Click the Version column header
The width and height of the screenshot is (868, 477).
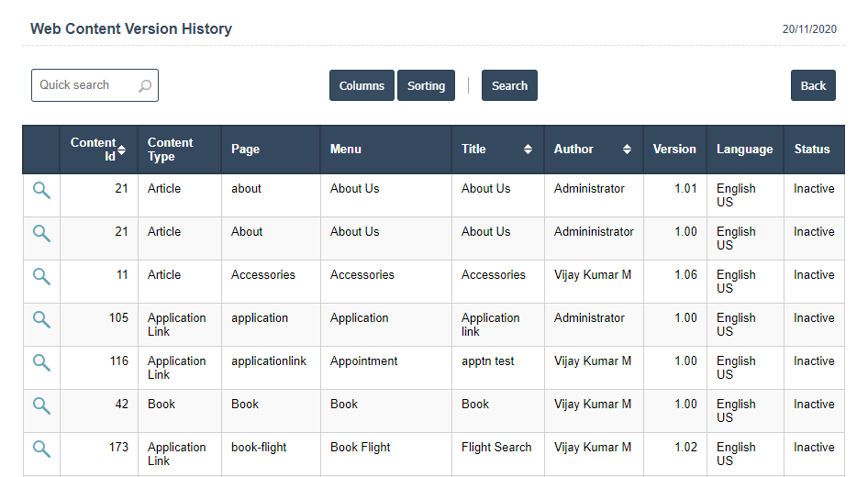point(674,150)
